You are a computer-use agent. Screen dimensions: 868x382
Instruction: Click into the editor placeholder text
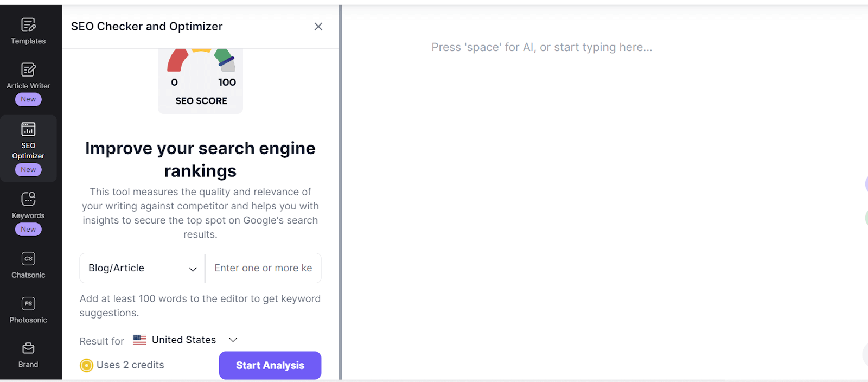tap(541, 48)
